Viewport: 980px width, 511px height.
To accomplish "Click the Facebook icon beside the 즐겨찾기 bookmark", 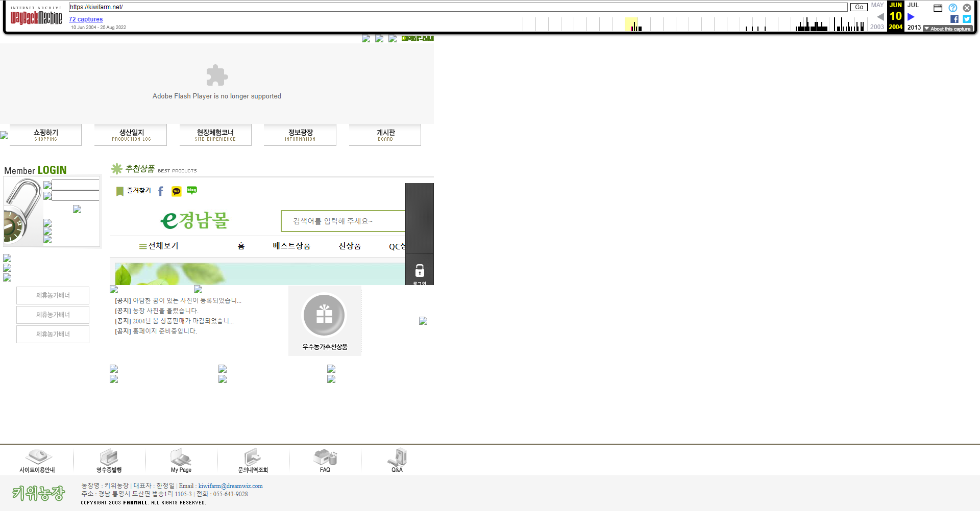I will coord(161,191).
